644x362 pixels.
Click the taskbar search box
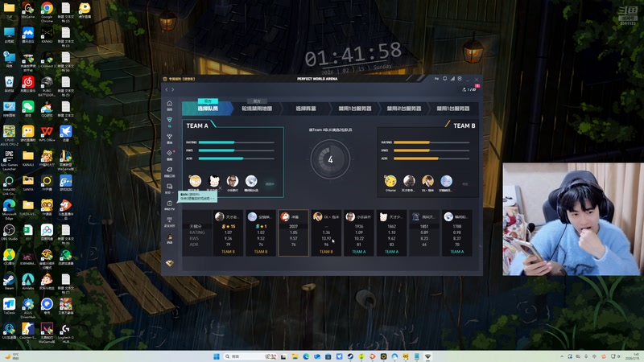(x=250, y=356)
